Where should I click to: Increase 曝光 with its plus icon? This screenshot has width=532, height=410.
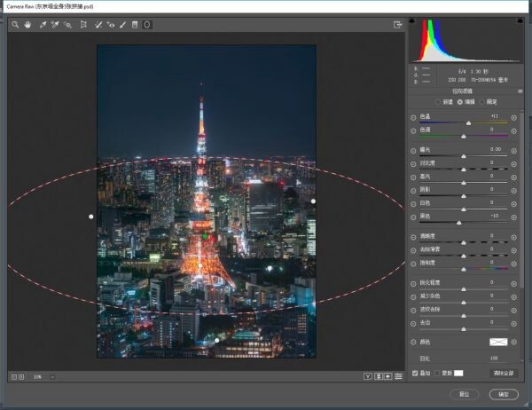[x=514, y=151]
